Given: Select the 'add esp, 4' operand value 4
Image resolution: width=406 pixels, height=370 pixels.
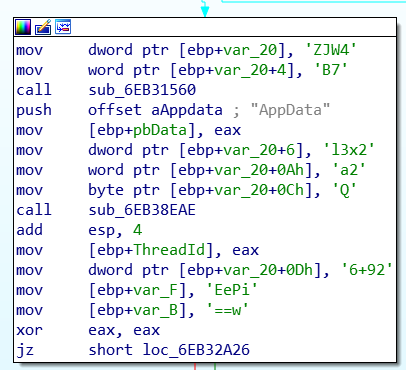Looking at the screenshot, I should [137, 230].
